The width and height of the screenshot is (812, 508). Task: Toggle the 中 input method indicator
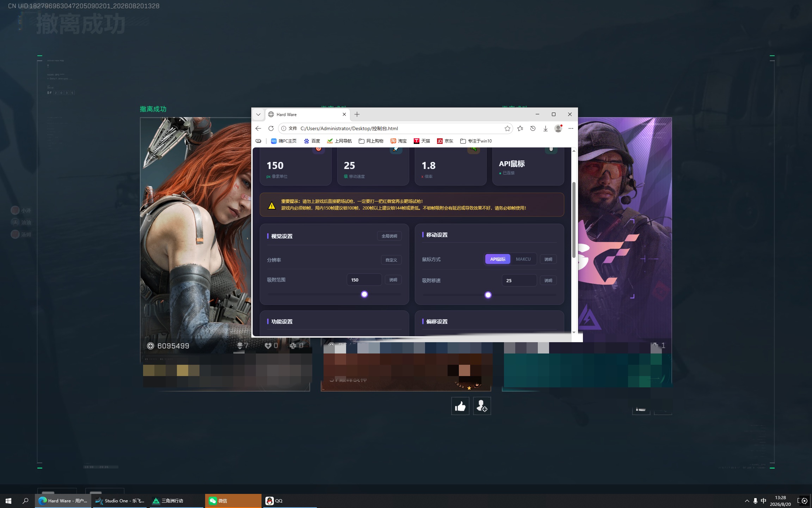pos(763,501)
